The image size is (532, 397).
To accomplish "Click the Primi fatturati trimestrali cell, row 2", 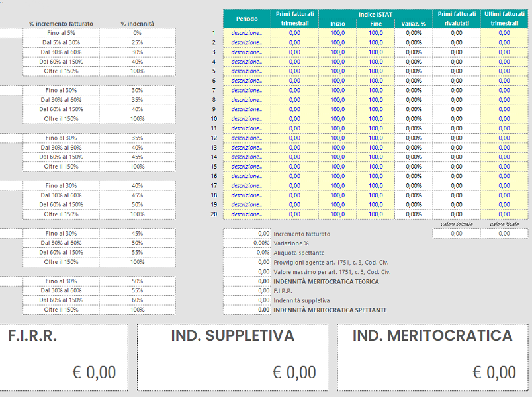I will 294,42.
